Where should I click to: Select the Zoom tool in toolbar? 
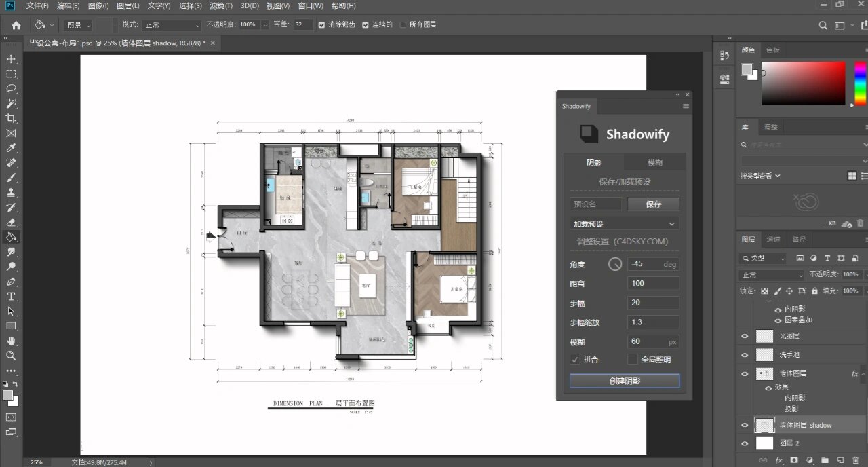pos(12,356)
